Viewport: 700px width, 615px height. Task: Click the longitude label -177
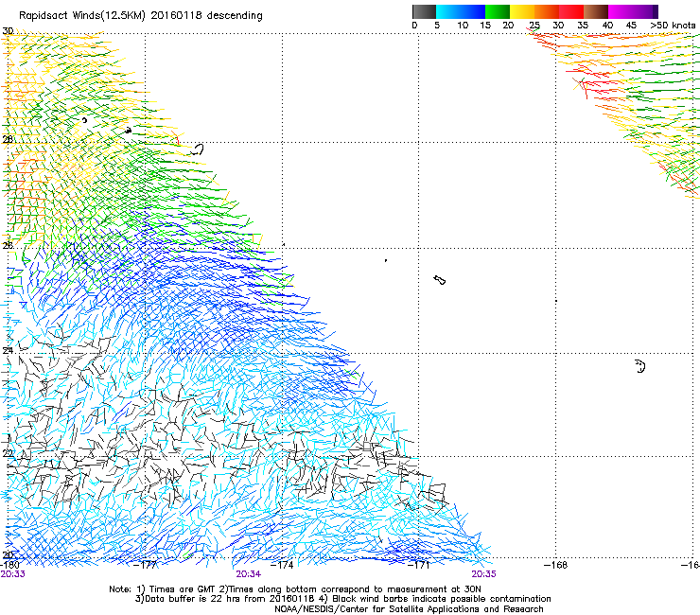coord(146,565)
